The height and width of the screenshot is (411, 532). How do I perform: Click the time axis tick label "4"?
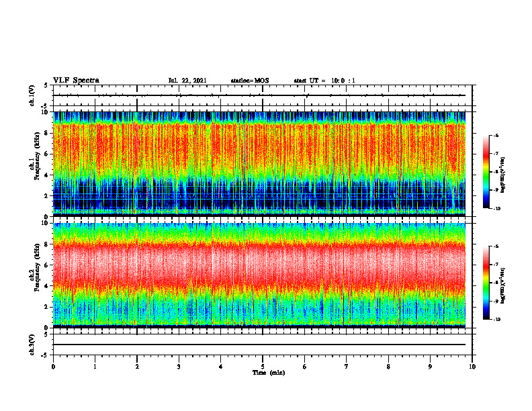coord(221,367)
